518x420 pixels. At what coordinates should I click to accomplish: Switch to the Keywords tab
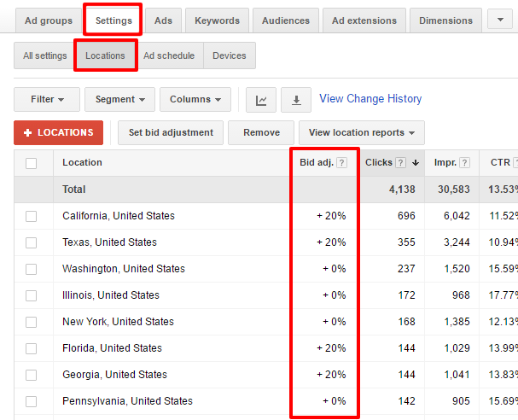click(x=217, y=20)
